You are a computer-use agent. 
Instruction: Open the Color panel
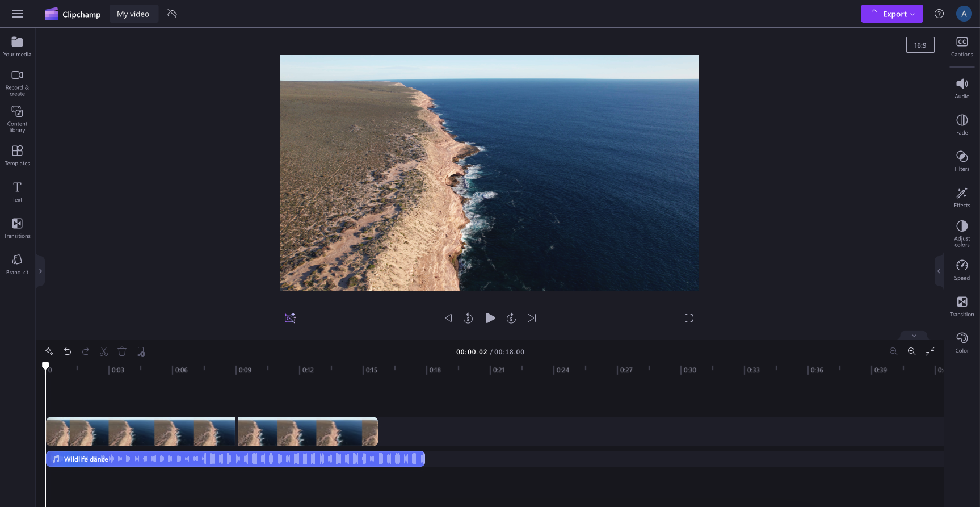pyautogui.click(x=962, y=343)
